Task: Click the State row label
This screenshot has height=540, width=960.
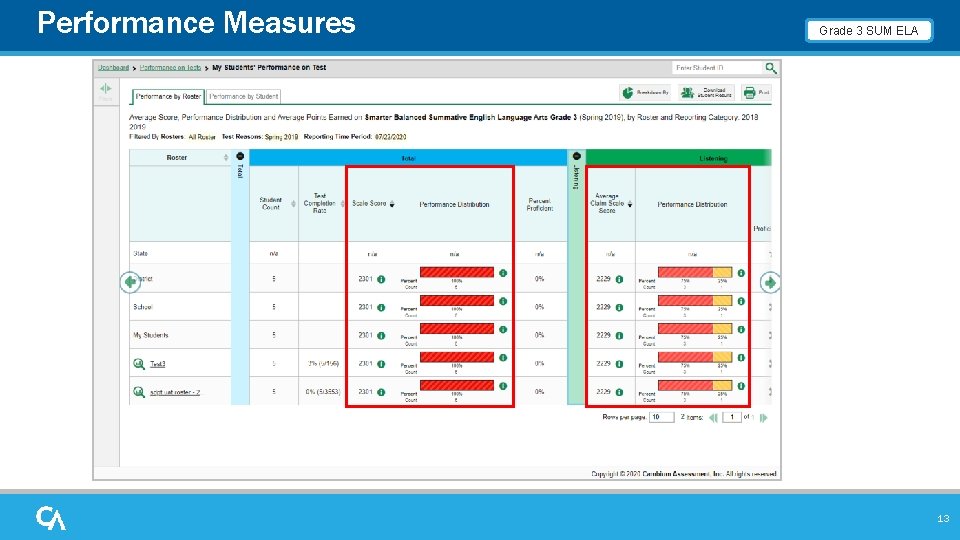Action: [x=140, y=253]
